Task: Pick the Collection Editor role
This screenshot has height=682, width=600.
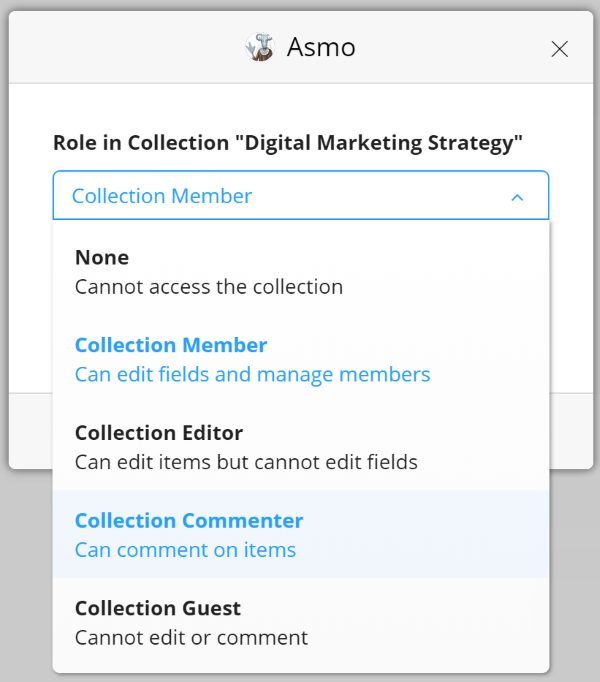Action: tap(301, 447)
